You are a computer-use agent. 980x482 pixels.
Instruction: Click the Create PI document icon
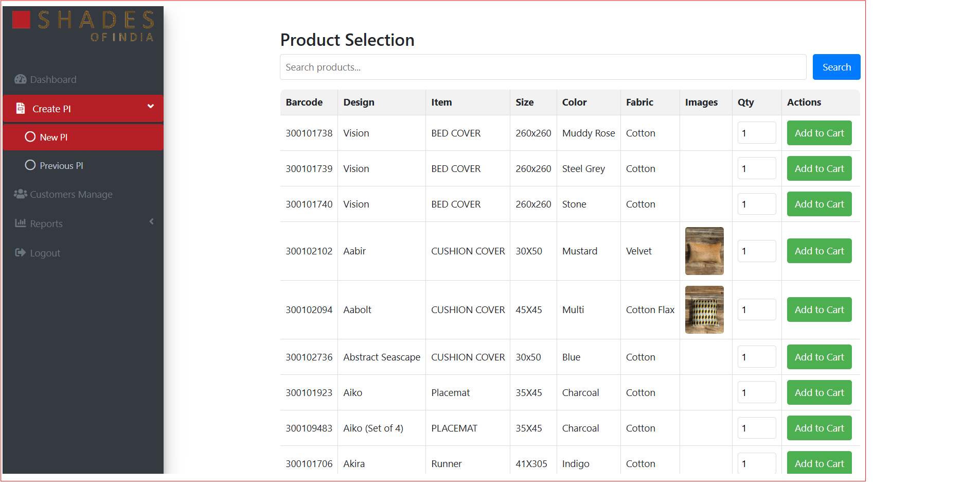tap(21, 108)
